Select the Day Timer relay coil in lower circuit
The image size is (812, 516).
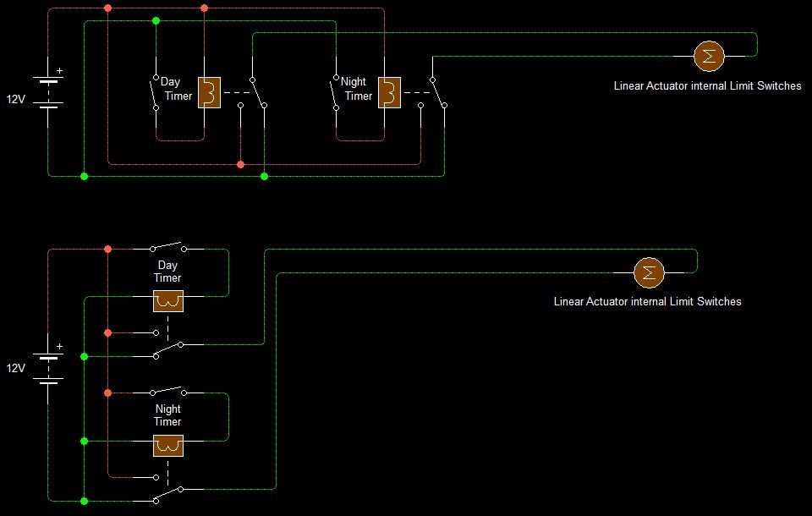[x=167, y=300]
